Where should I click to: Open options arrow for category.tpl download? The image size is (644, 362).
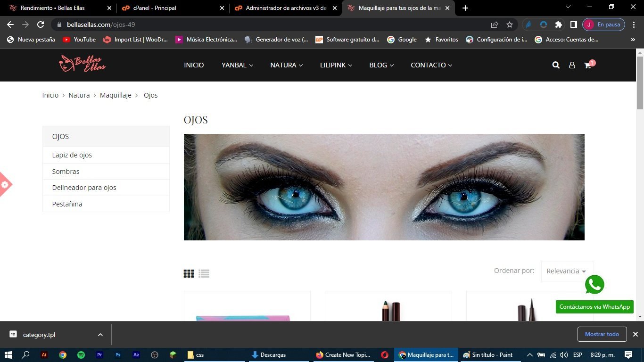(100, 335)
